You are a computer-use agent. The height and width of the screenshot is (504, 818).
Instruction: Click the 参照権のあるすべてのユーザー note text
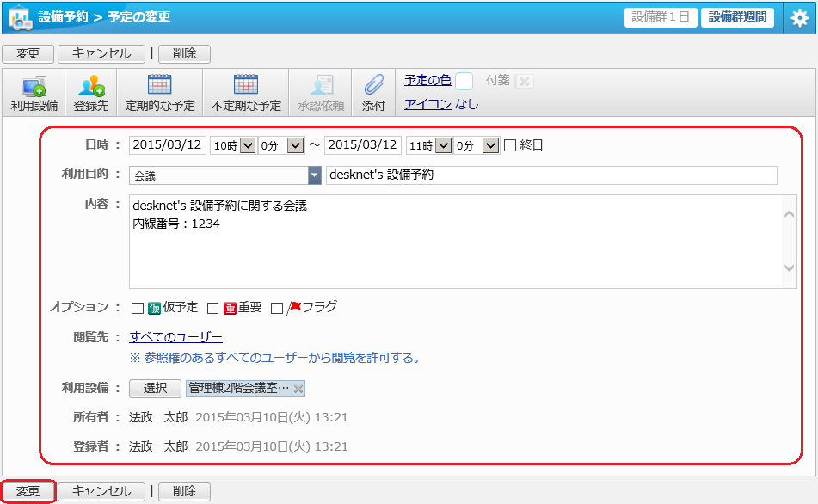coord(274,359)
